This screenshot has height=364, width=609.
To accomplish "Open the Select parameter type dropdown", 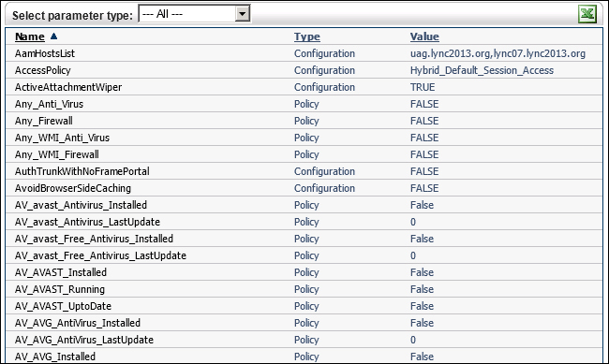I will pyautogui.click(x=194, y=14).
